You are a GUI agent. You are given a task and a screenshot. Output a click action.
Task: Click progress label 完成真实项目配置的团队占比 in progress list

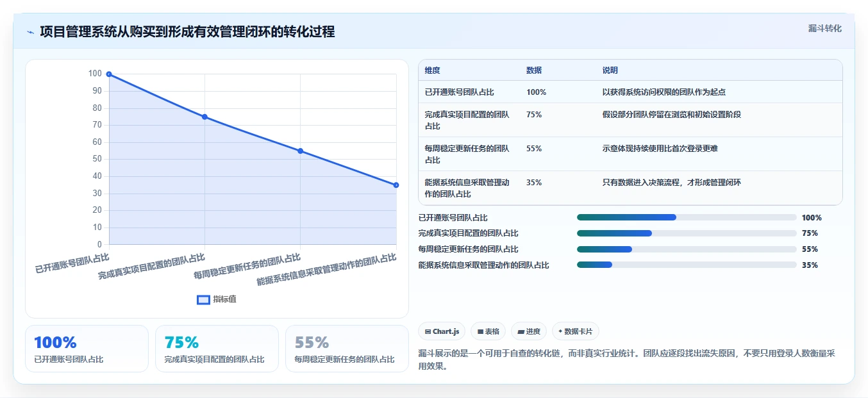click(468, 233)
